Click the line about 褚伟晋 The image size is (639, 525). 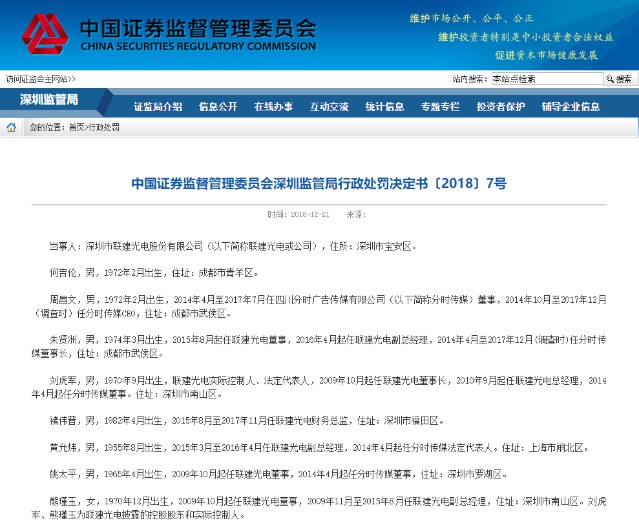click(247, 421)
